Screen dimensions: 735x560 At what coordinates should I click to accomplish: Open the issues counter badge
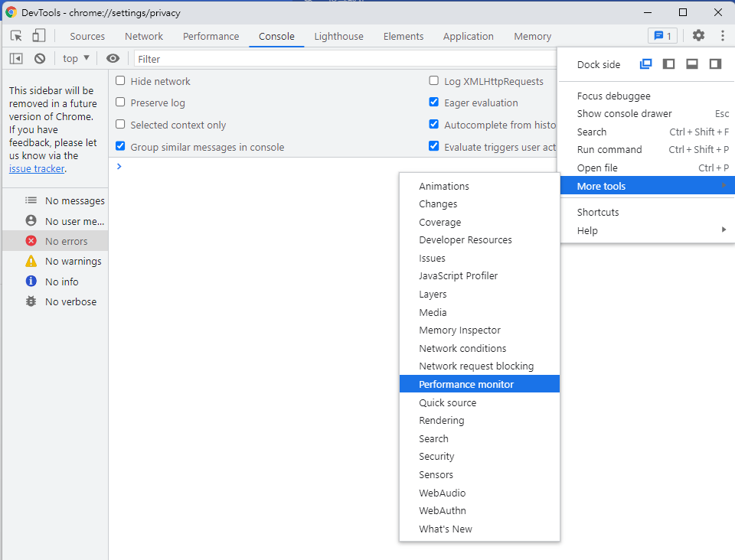pyautogui.click(x=661, y=36)
